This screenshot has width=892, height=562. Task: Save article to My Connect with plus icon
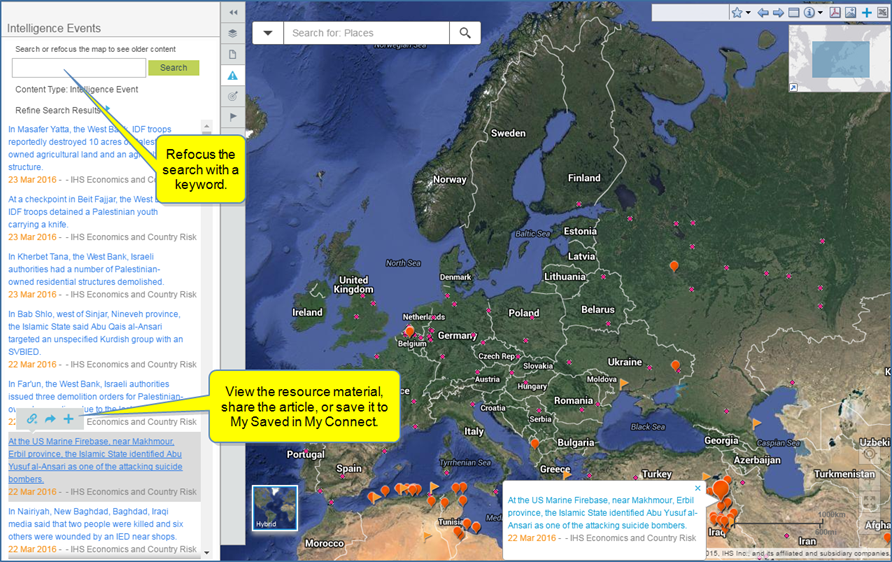point(68,419)
